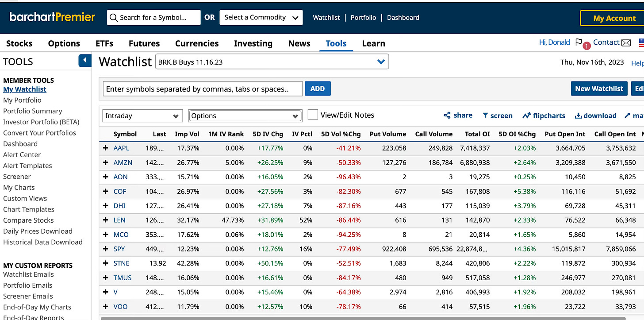Click the barchart Premier logo

(52, 17)
